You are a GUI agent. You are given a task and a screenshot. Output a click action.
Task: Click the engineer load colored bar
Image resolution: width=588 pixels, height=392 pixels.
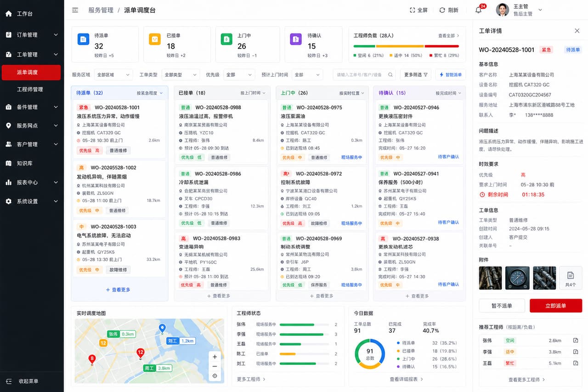[x=406, y=46]
